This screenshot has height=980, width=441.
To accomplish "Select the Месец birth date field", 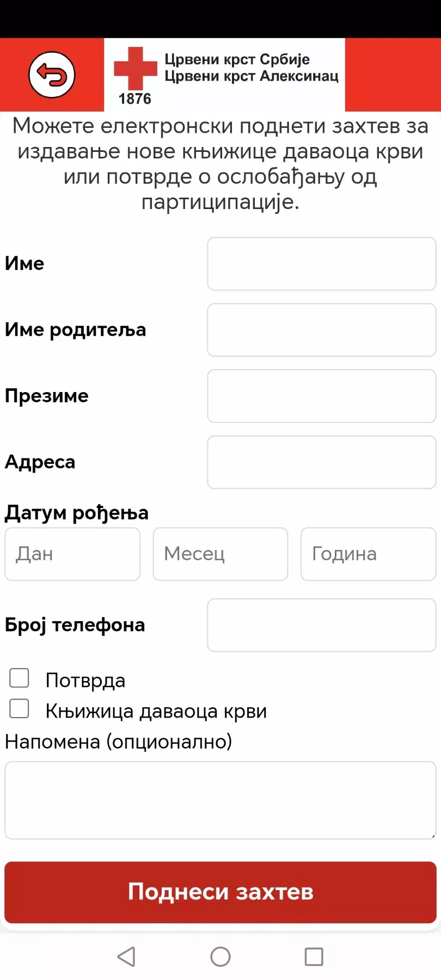I will [220, 554].
